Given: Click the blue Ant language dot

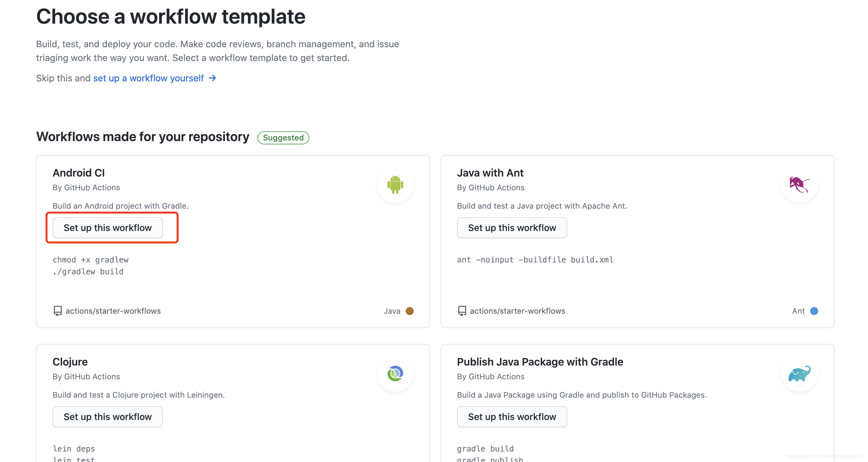Looking at the screenshot, I should point(814,311).
